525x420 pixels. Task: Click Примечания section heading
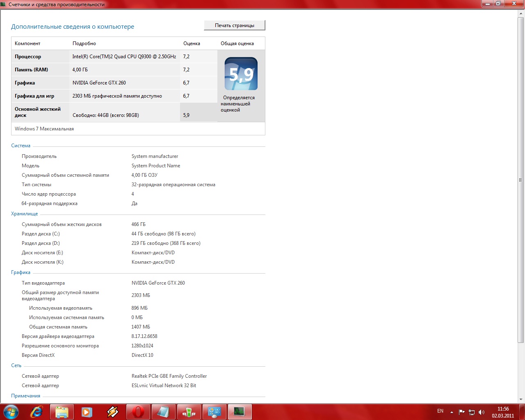[x=25, y=396]
